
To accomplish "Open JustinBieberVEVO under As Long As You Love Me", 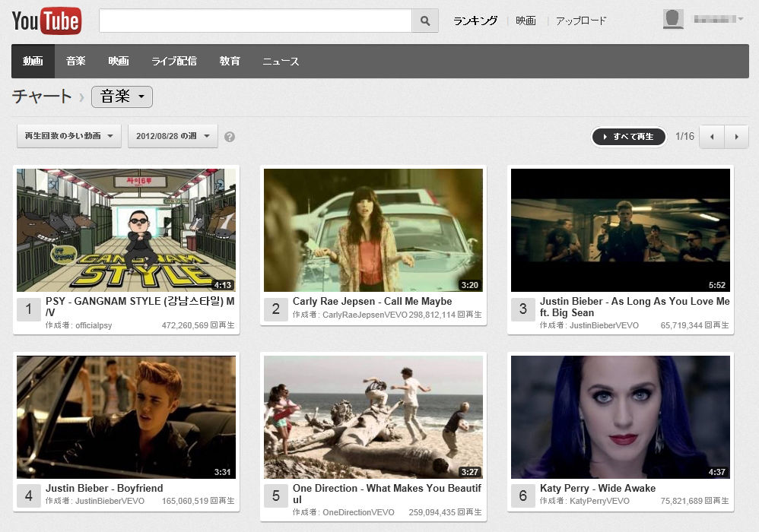I will click(x=604, y=325).
